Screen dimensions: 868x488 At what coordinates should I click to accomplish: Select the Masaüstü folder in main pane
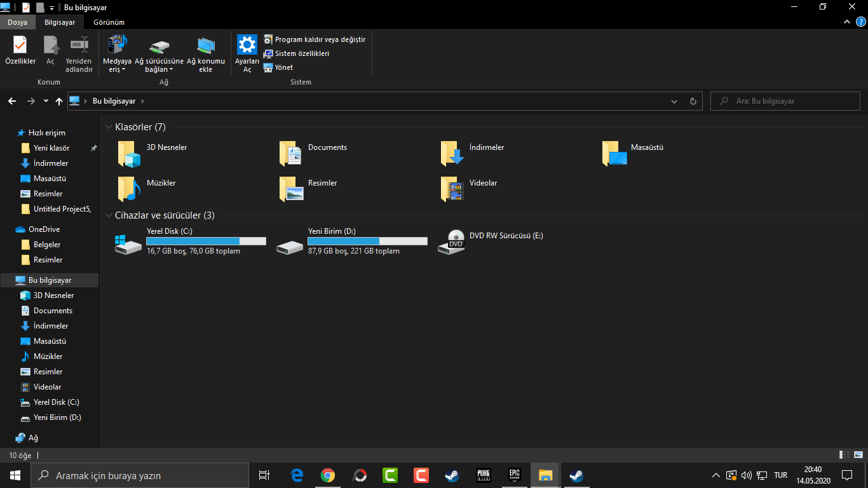[634, 154]
